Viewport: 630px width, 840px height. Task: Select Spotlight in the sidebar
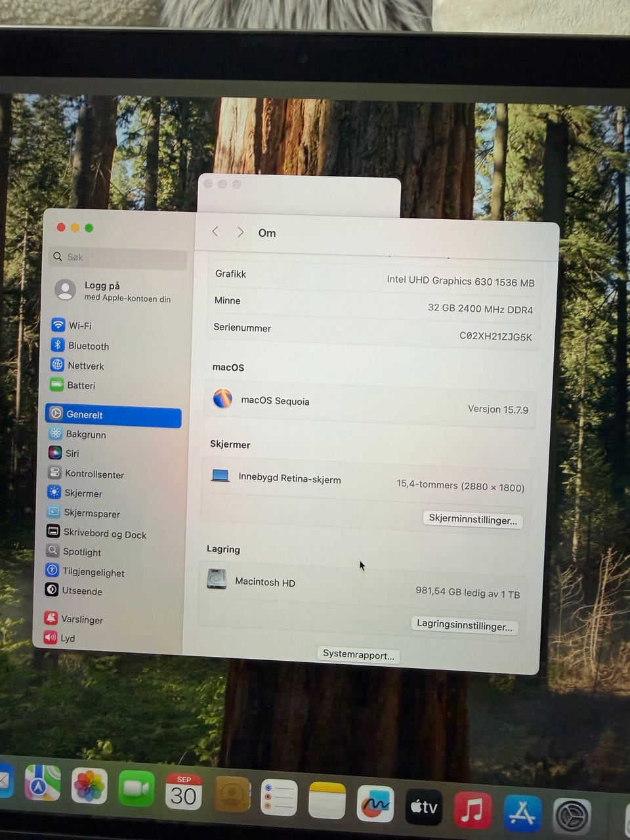[x=73, y=551]
